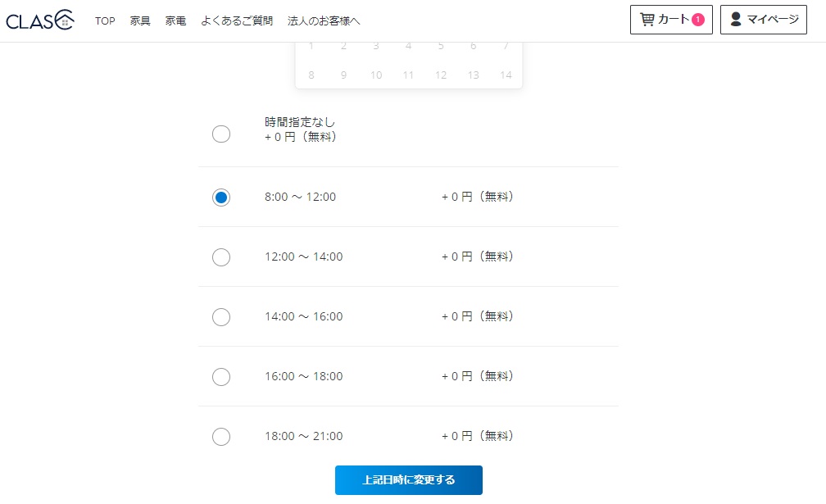Choose the 14:00 ～ 16:00 delivery slot
Viewport: 826px width, 504px height.
pyautogui.click(x=221, y=317)
